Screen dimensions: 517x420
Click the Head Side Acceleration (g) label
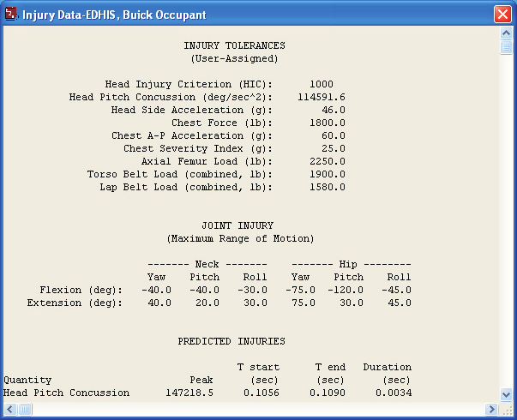191,110
